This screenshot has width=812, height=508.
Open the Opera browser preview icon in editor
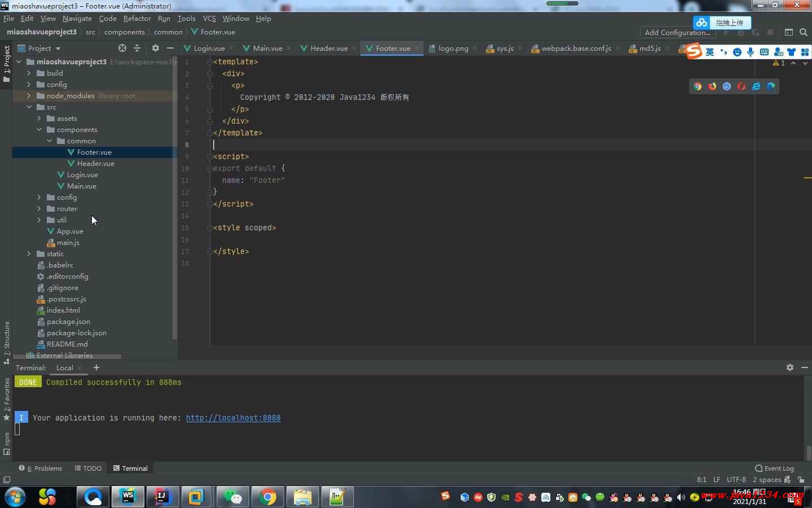point(742,86)
